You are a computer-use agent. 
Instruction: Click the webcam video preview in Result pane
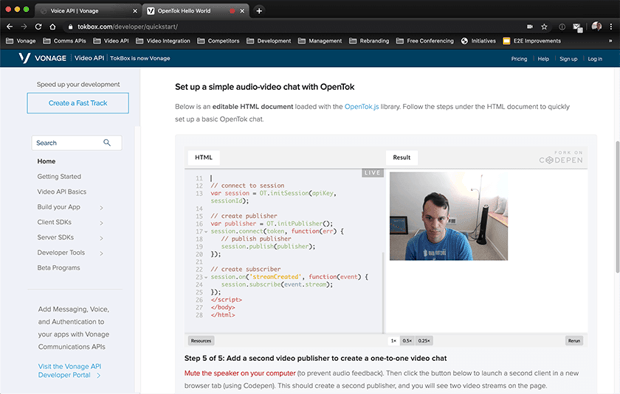(448, 216)
